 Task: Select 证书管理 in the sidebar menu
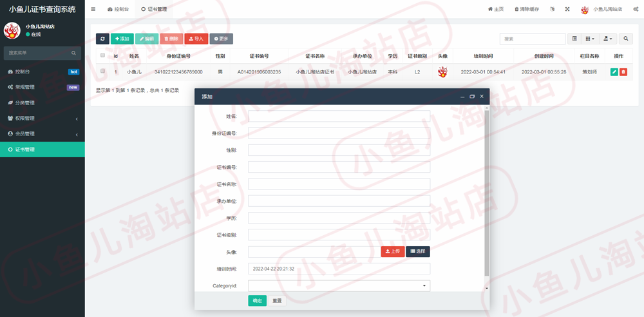[x=43, y=149]
